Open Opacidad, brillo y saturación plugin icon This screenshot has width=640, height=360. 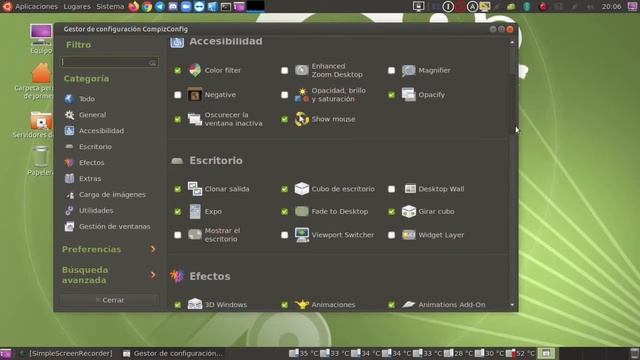302,95
